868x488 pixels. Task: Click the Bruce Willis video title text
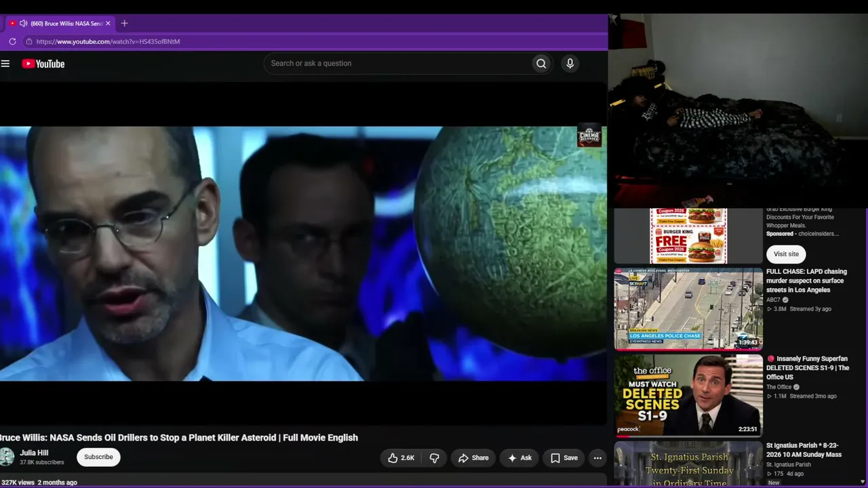179,438
